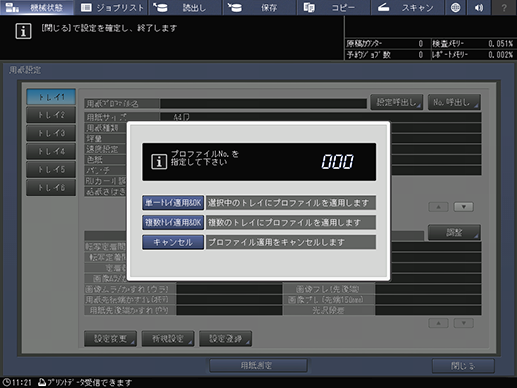Click the printer status icon at the bottom
The height and width of the screenshot is (388, 517).
click(42, 382)
